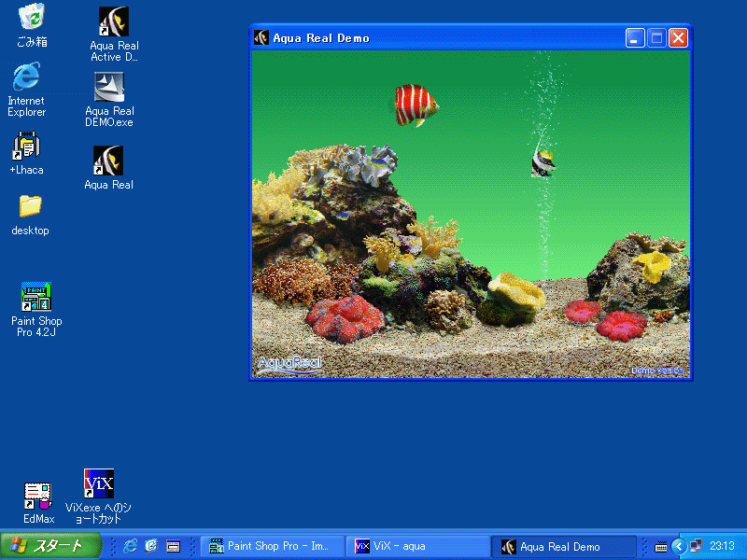The width and height of the screenshot is (747, 560).
Task: Close the Aqua Real Demo window
Action: click(679, 38)
